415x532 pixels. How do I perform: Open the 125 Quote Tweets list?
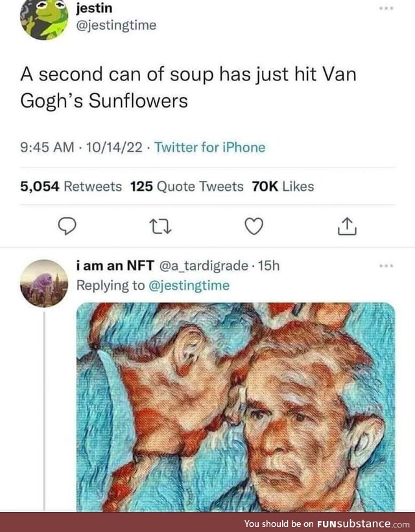coord(187,187)
